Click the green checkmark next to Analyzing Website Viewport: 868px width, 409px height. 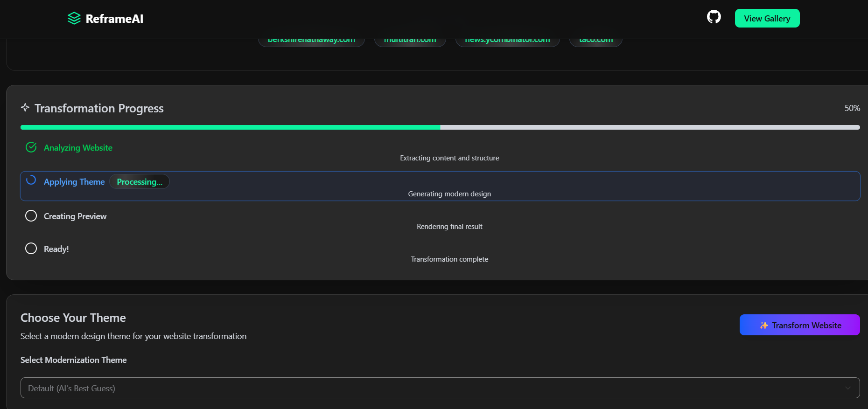(x=31, y=147)
